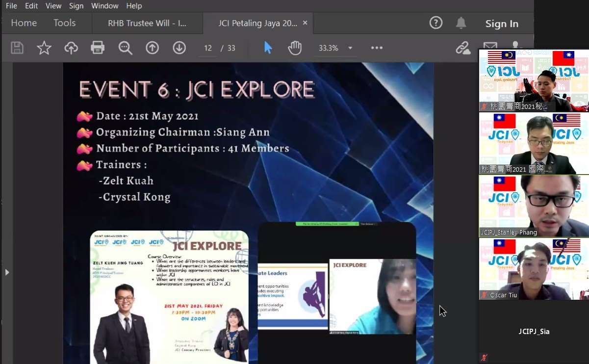Open the Sign menu

pyautogui.click(x=76, y=6)
